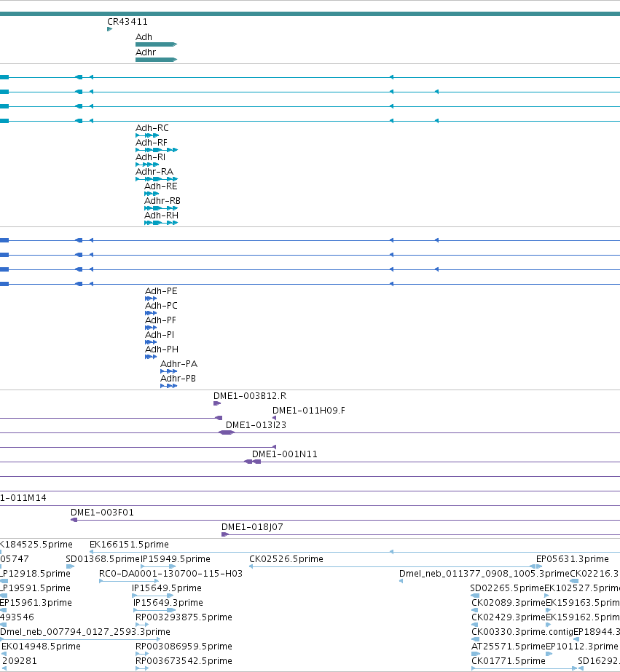620x672 pixels.
Task: Select the EP10112.3prime label
Action: 582,647
